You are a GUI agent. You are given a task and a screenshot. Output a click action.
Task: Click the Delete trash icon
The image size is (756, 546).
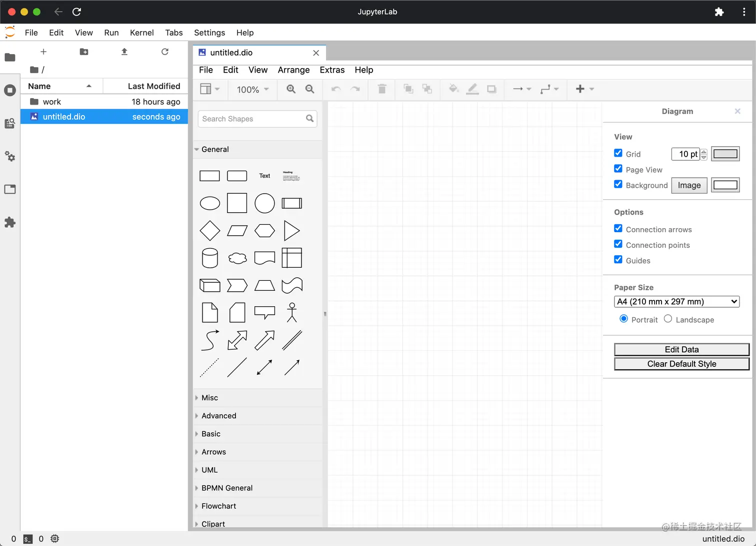(382, 89)
